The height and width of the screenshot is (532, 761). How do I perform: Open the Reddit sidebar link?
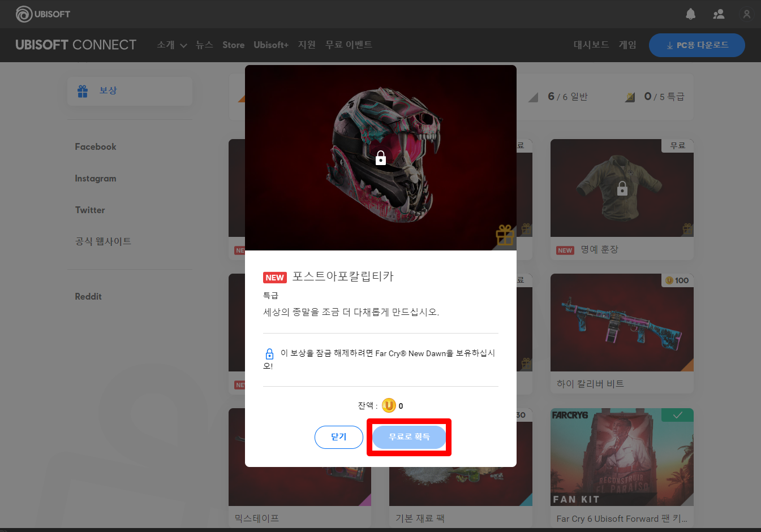coord(88,296)
